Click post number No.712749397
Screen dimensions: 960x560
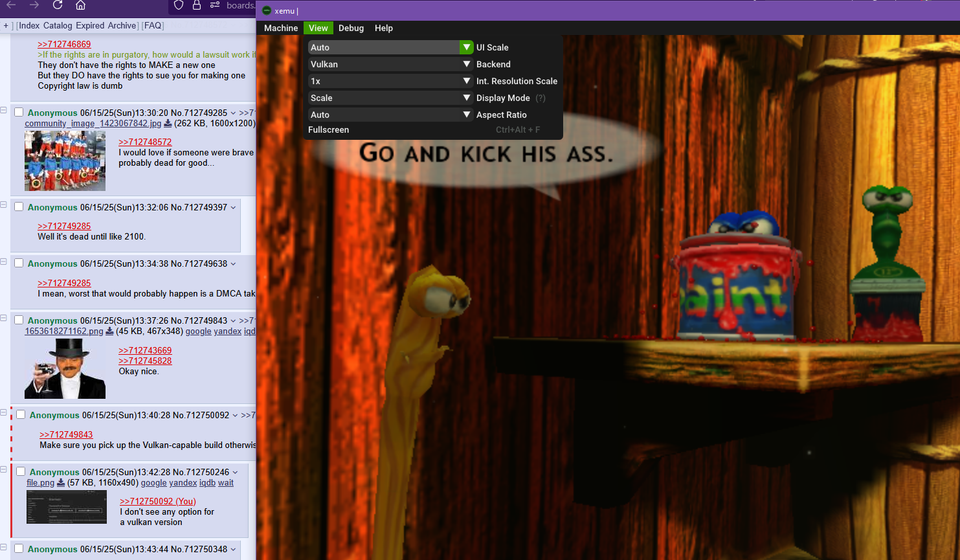point(199,207)
